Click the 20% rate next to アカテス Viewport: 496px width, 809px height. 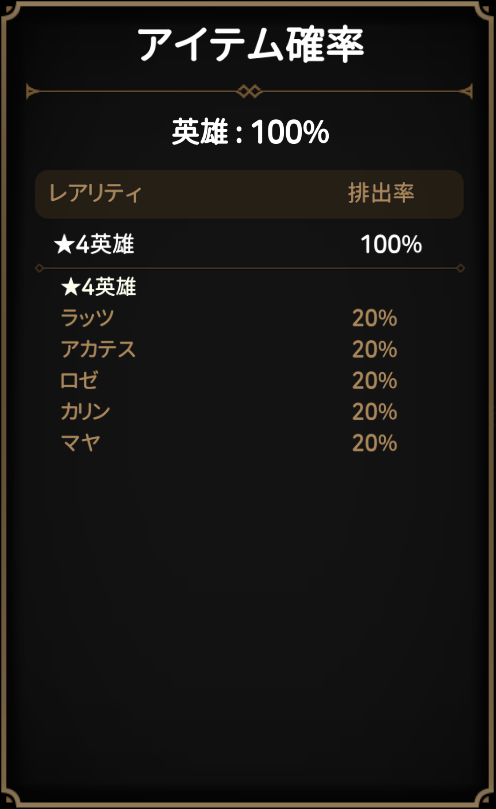[375, 350]
